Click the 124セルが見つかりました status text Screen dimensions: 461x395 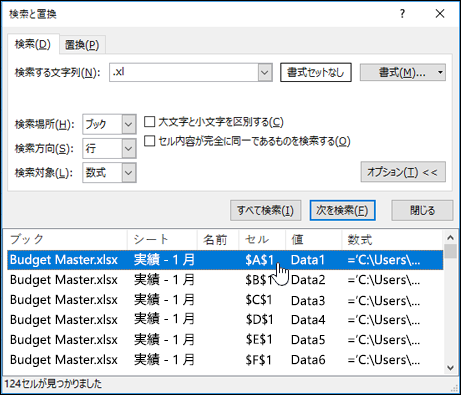pyautogui.click(x=53, y=384)
